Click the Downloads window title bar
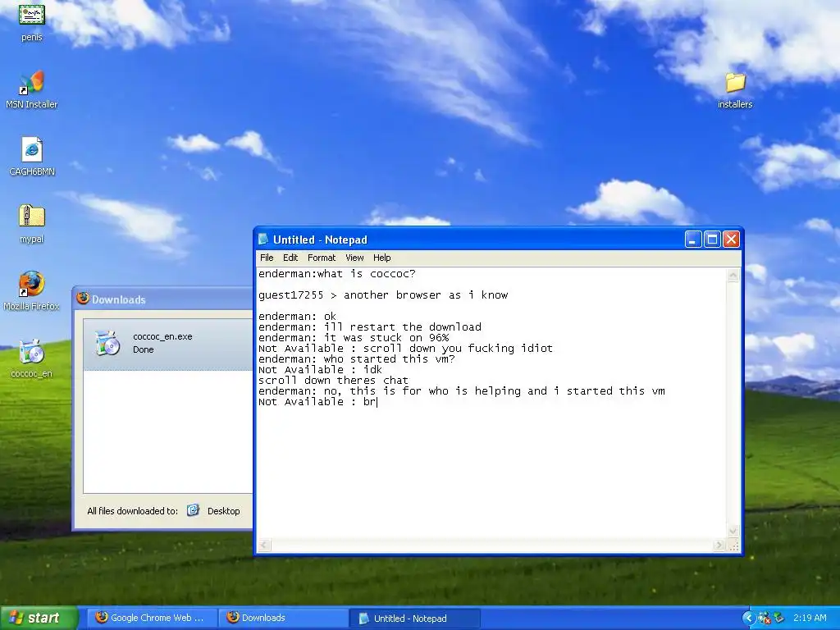This screenshot has height=630, width=840. pyautogui.click(x=163, y=299)
